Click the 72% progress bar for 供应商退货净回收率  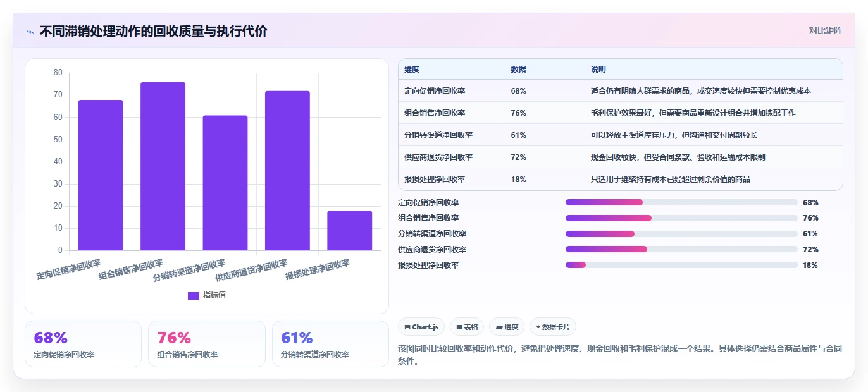pos(681,249)
